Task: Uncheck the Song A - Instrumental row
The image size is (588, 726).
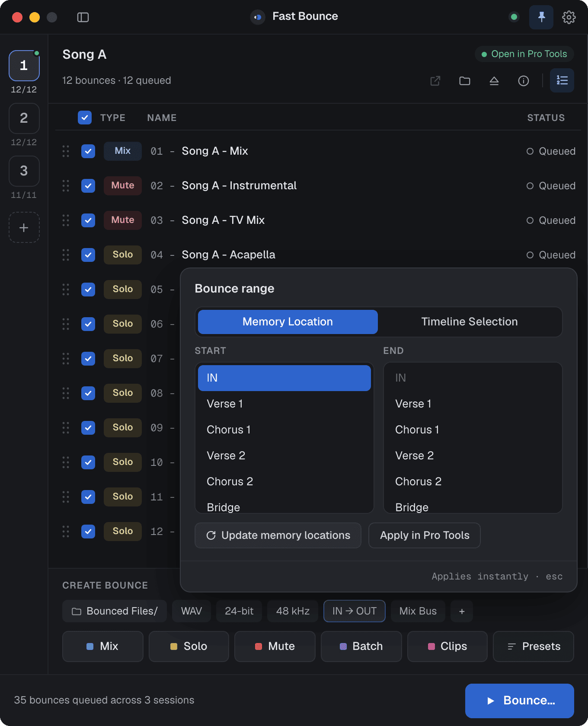Action: [x=88, y=186]
